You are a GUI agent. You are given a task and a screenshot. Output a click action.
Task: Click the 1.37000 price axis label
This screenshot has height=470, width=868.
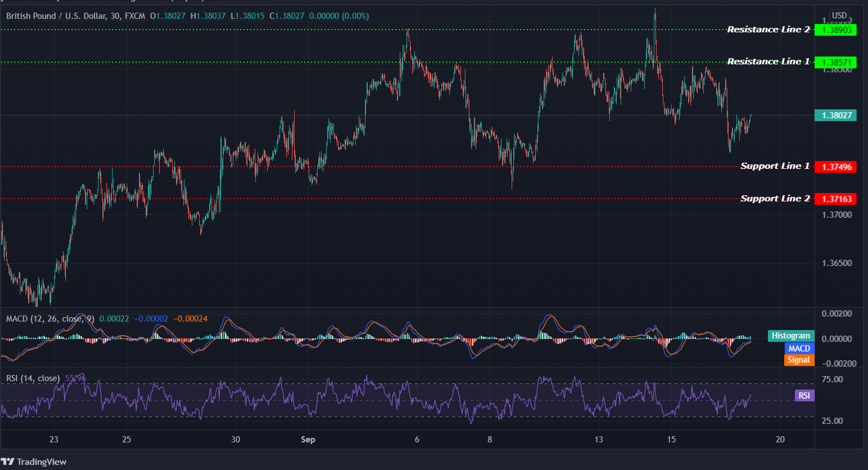coord(837,214)
